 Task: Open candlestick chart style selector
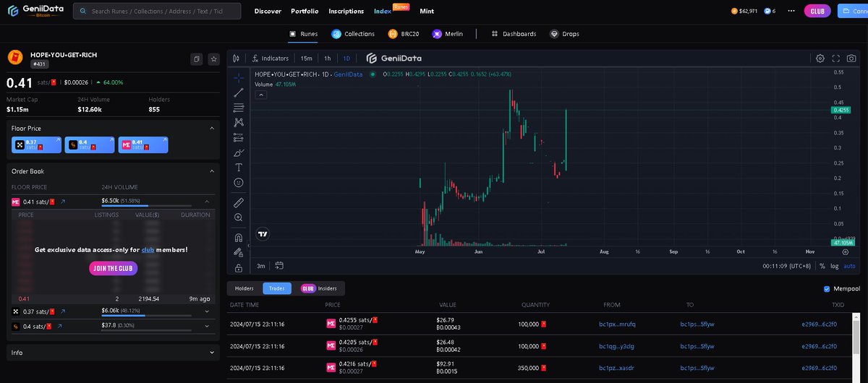click(236, 58)
